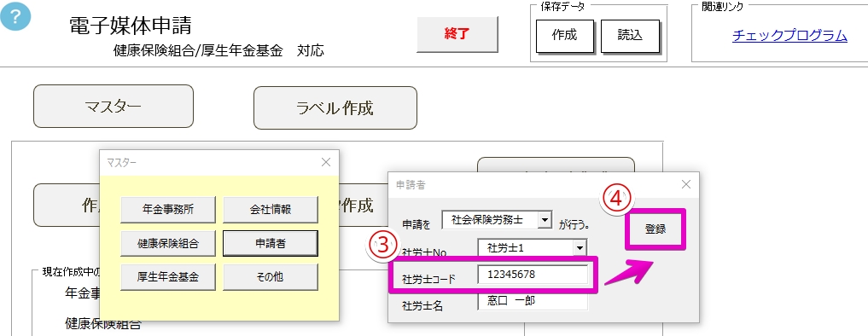Screen dimensions: 868x336
Task: Select 年金事務所 in the マスター dialog
Action: point(168,210)
